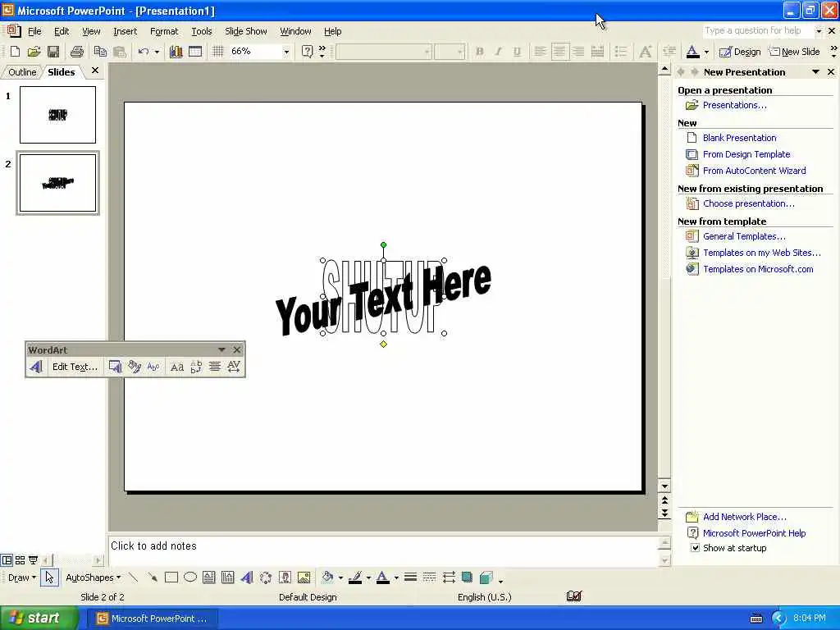Open the WordArt Gallery icon

[115, 367]
